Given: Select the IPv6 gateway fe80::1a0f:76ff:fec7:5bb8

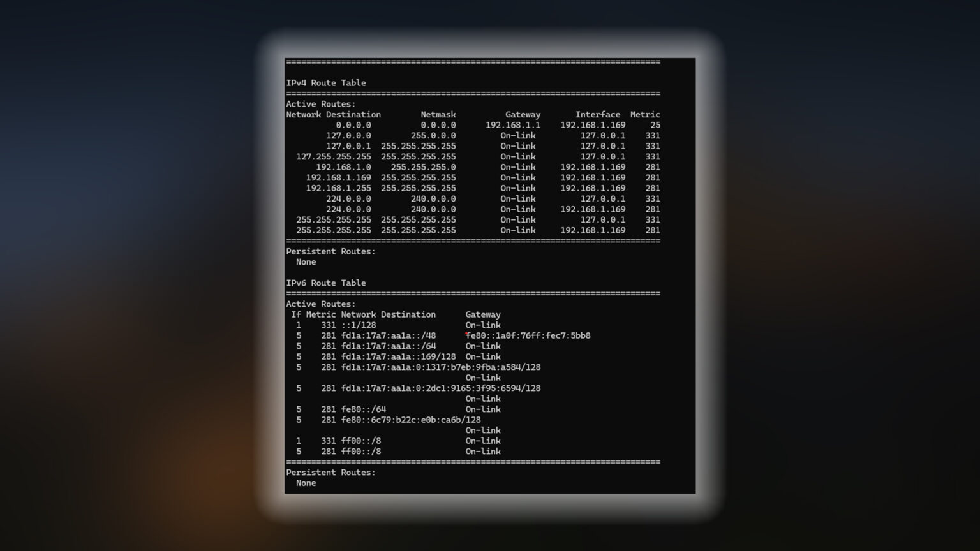Looking at the screenshot, I should point(528,335).
